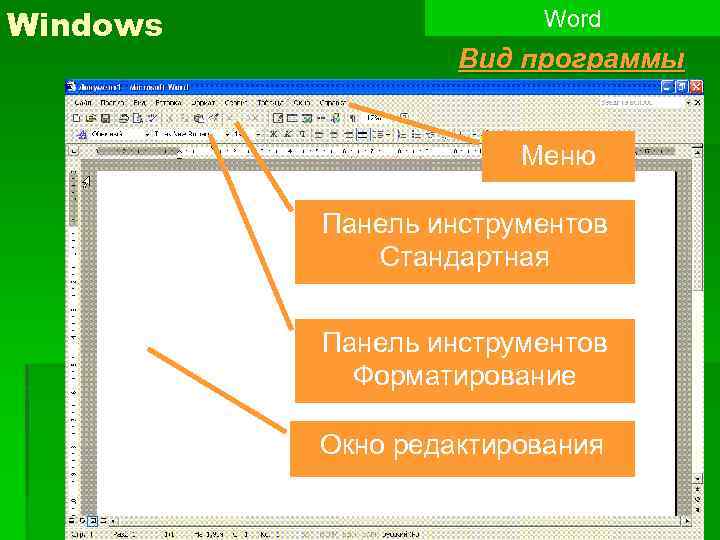Screen dimensions: 720x540
Task: Create a new blank document from the toolbar
Action: [x=76, y=118]
